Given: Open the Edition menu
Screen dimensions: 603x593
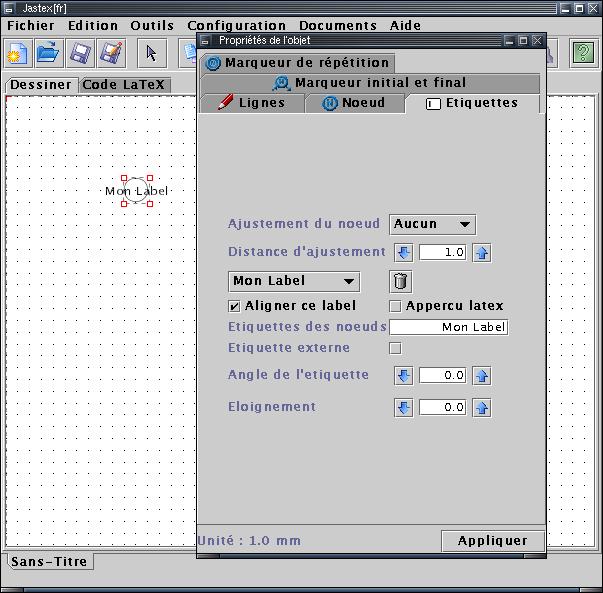Looking at the screenshot, I should pyautogui.click(x=93, y=26).
